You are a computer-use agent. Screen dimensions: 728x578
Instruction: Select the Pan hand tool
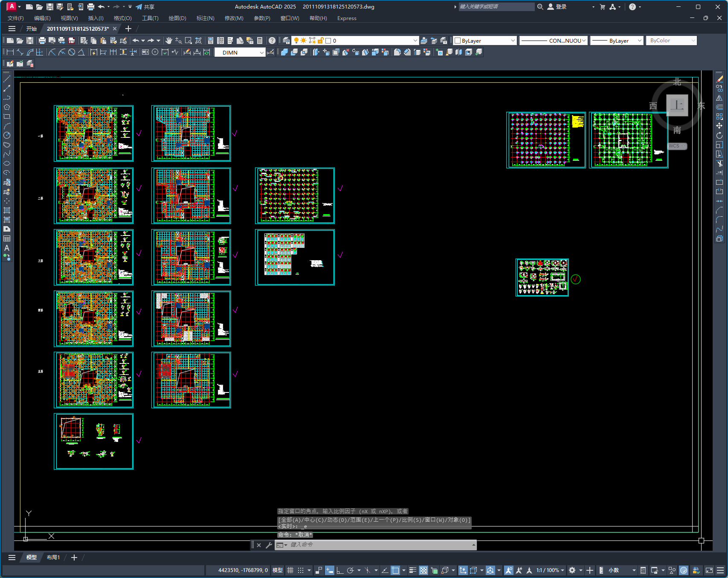pyautogui.click(x=169, y=41)
